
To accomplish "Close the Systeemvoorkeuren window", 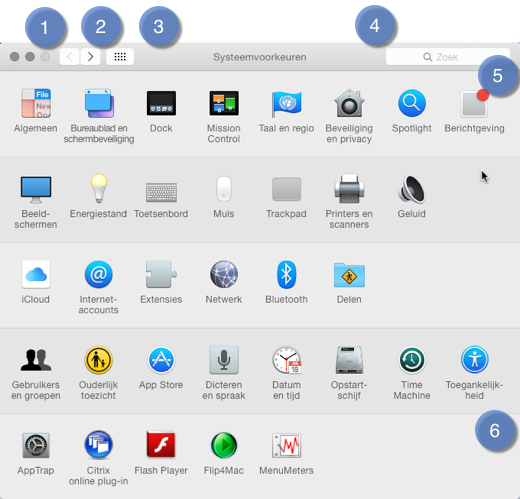I will tap(14, 57).
